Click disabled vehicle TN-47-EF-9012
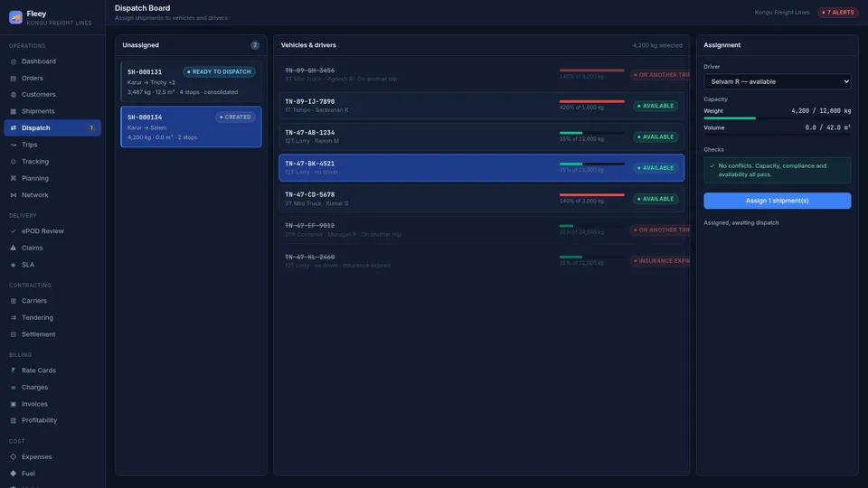 (482, 230)
